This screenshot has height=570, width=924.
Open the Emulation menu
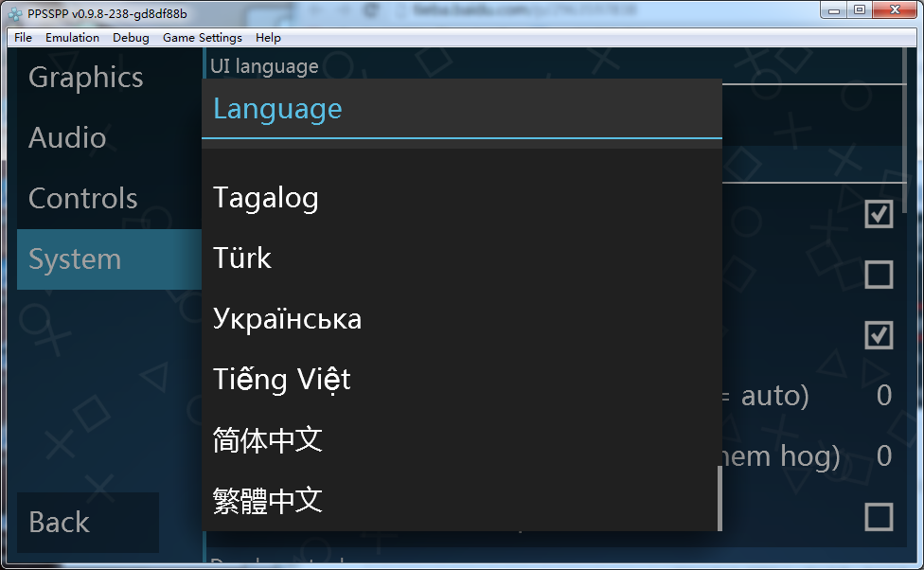73,38
